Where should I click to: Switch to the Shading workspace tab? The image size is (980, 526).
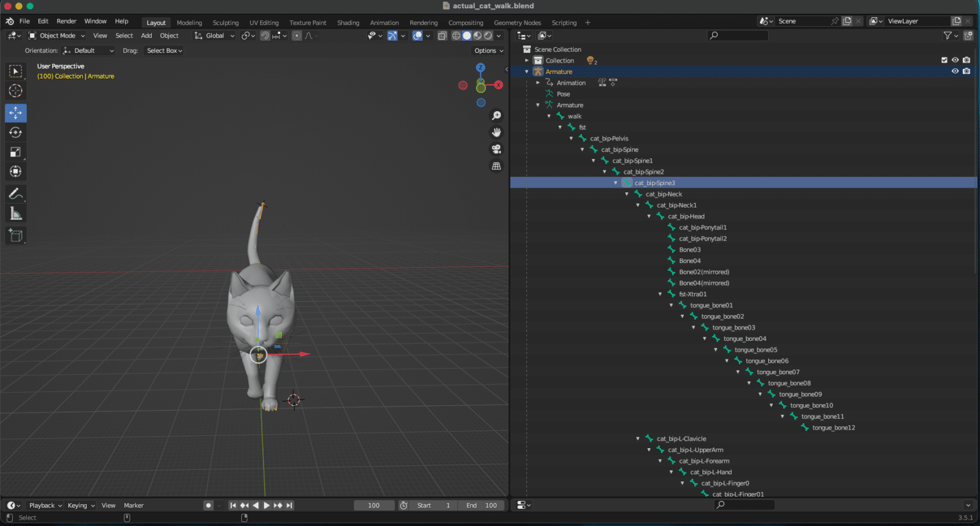(348, 22)
